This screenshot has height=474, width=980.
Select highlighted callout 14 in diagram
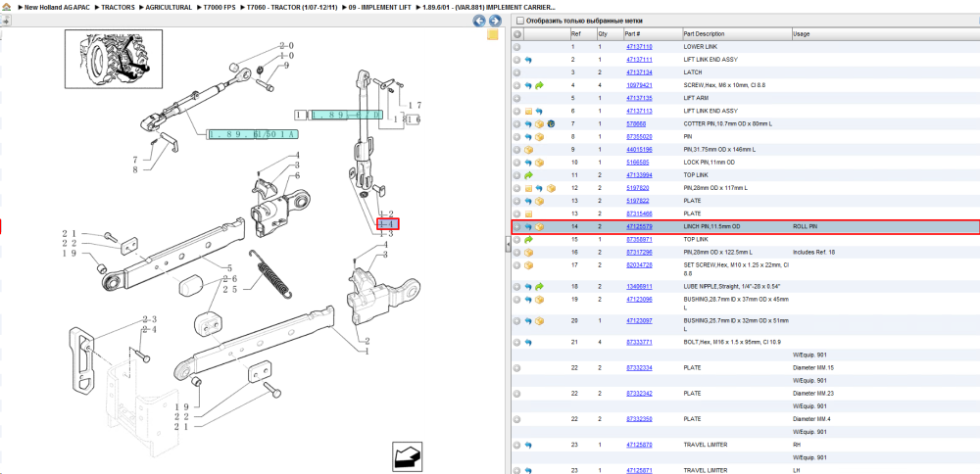(387, 223)
